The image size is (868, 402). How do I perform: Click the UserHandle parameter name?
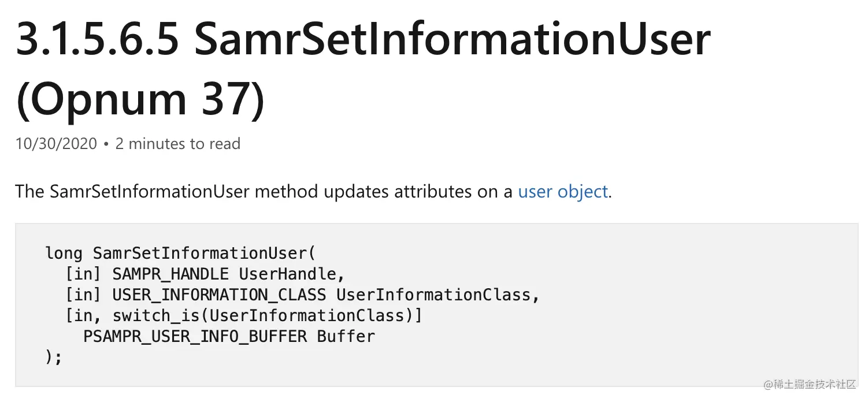coord(292,274)
